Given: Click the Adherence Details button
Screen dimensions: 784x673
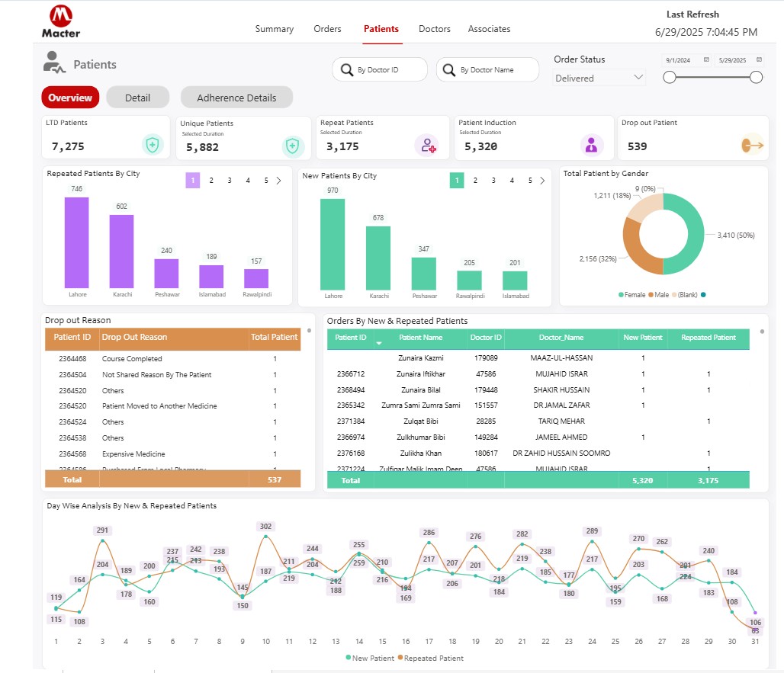Looking at the screenshot, I should click(x=236, y=98).
